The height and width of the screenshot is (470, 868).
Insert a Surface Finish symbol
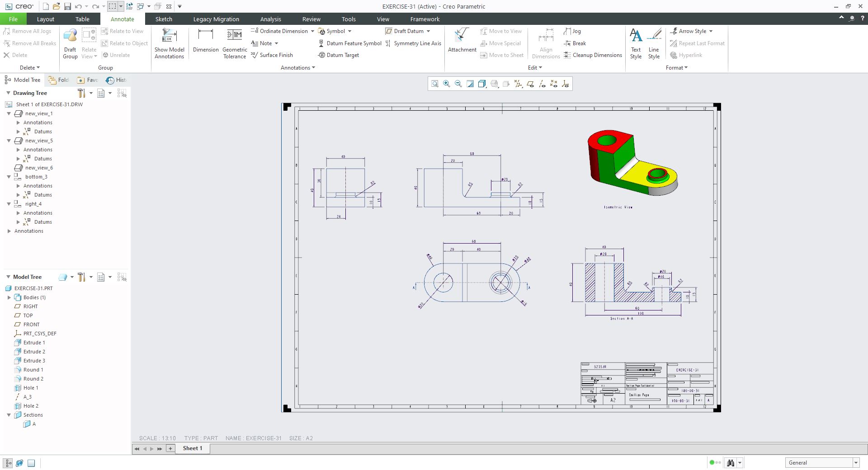[272, 55]
